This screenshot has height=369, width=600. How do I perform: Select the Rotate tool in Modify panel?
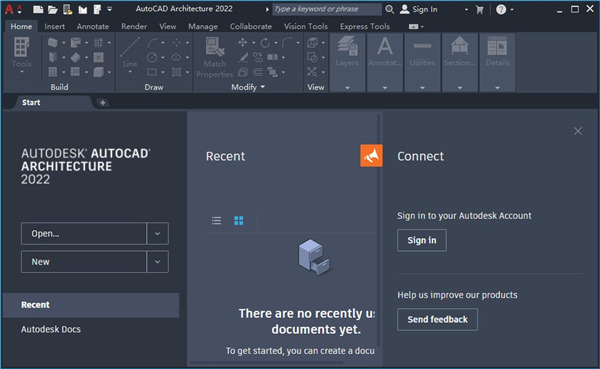[x=265, y=42]
